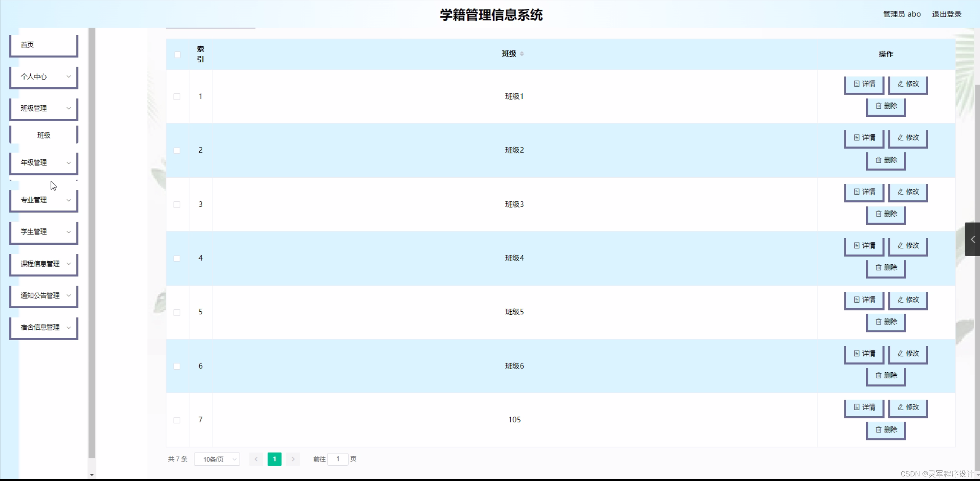Click the 前往 page number input field
This screenshot has height=481, width=980.
pyautogui.click(x=338, y=459)
